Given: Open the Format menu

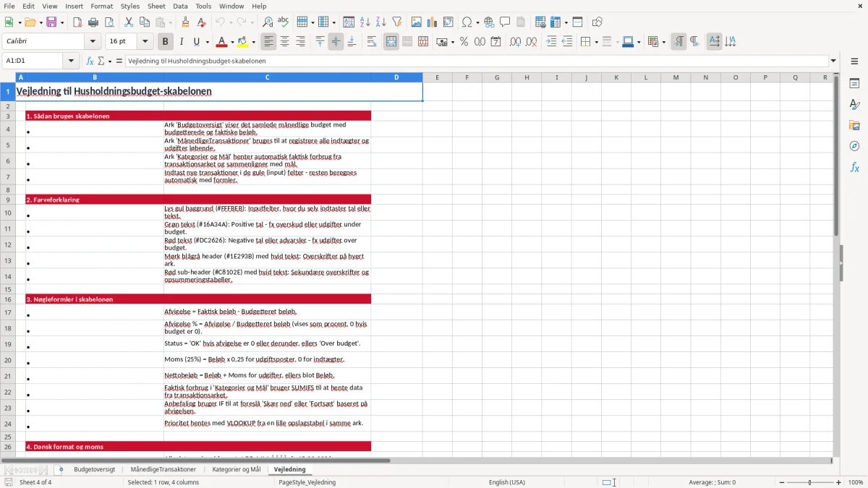Looking at the screenshot, I should (x=101, y=6).
